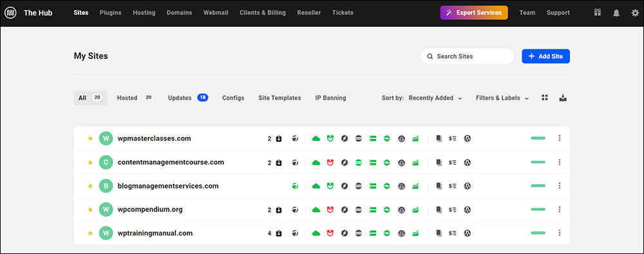Click the cloud hosting icon for wpmasterclasses.com
Viewport: 644px width, 254px height.
click(316, 139)
